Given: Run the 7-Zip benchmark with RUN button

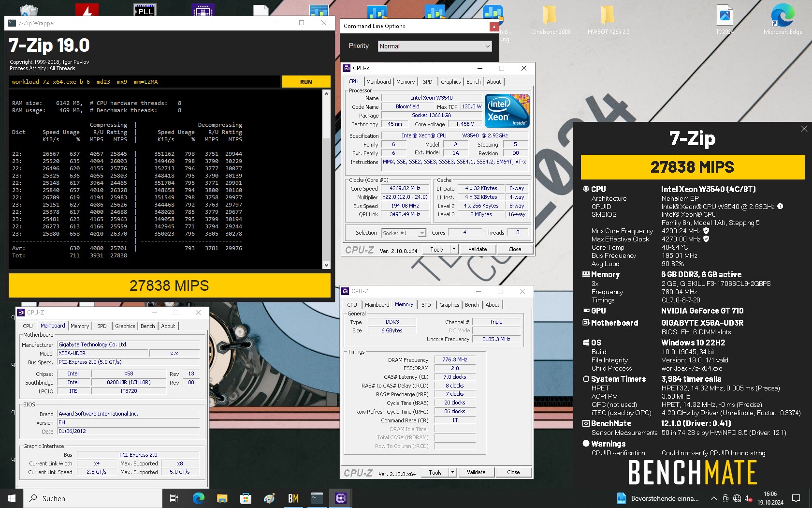Looking at the screenshot, I should pos(306,82).
